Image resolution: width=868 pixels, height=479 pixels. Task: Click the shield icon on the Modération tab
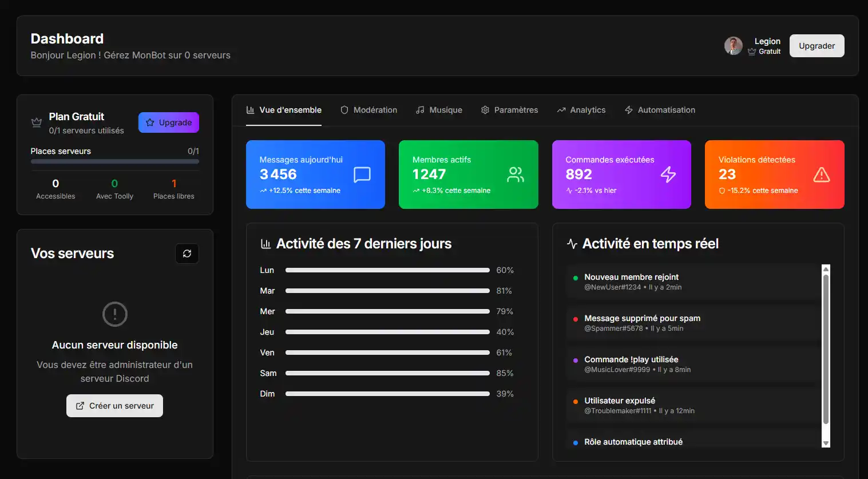pyautogui.click(x=344, y=110)
